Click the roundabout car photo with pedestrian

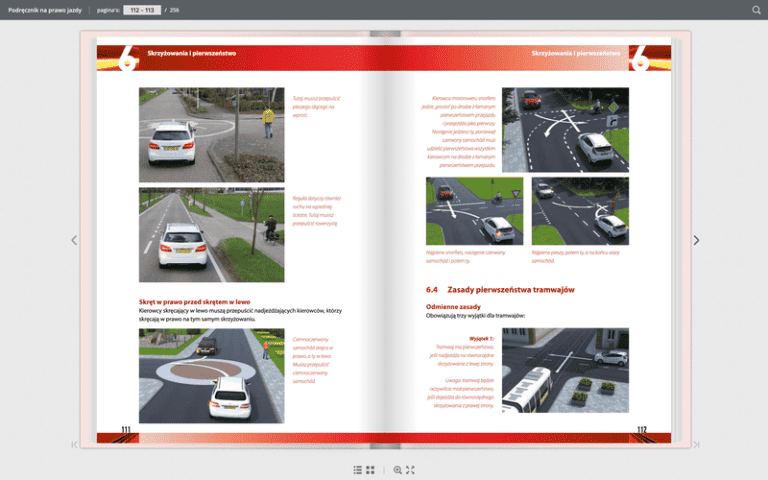(211, 134)
